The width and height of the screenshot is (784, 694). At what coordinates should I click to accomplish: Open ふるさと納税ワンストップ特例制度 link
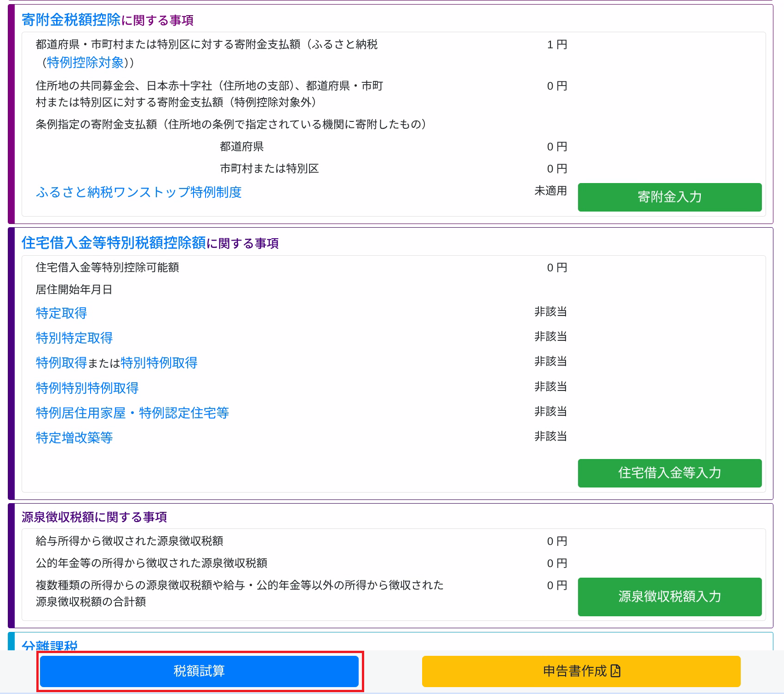click(x=138, y=192)
